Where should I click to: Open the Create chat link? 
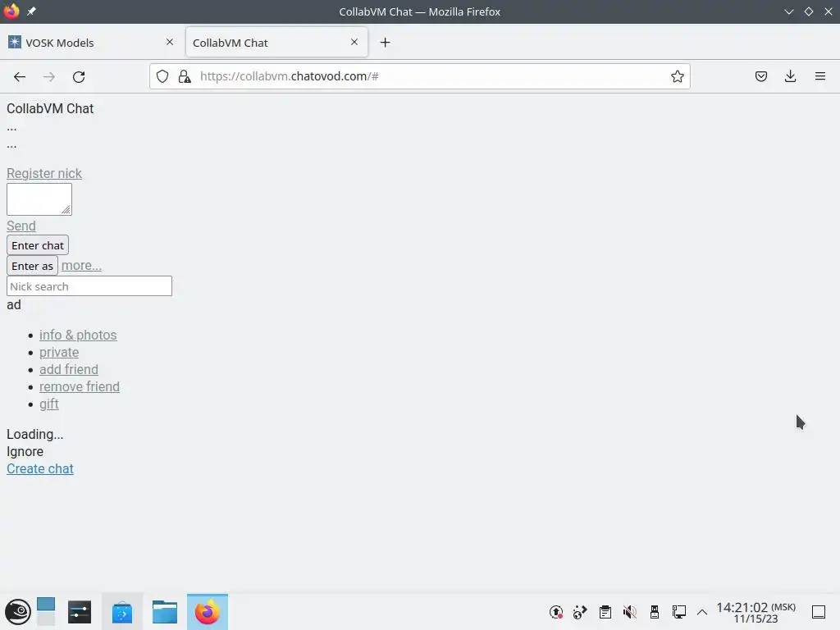[39, 468]
